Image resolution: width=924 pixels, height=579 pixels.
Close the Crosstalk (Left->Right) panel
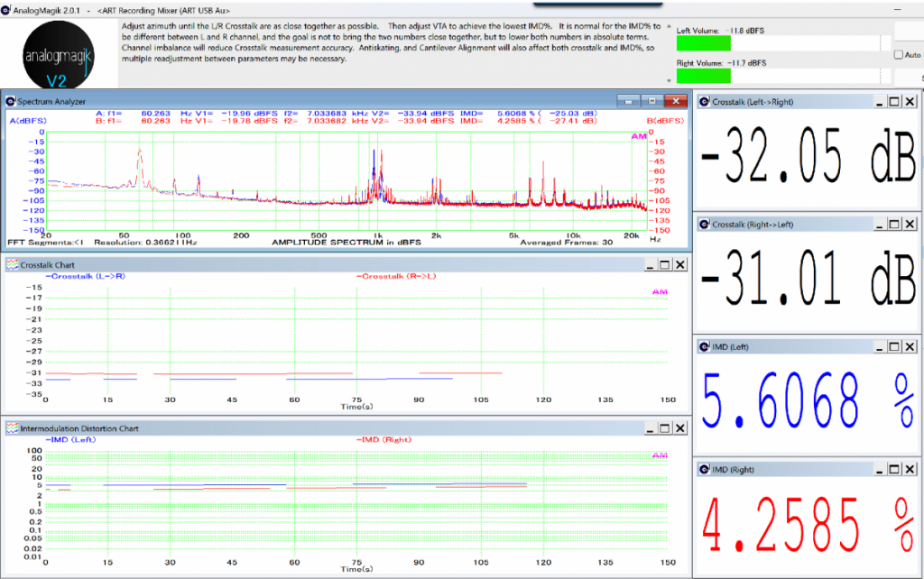coord(910,102)
